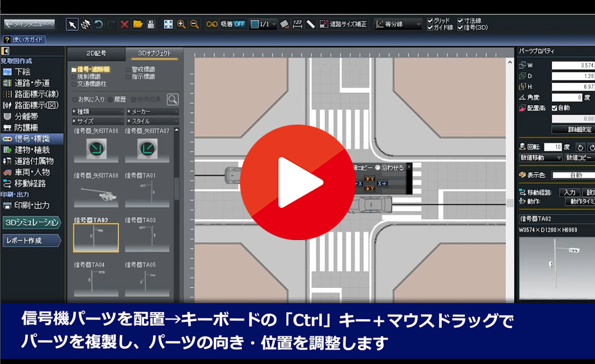Click the 表示色 color field

click(573, 175)
